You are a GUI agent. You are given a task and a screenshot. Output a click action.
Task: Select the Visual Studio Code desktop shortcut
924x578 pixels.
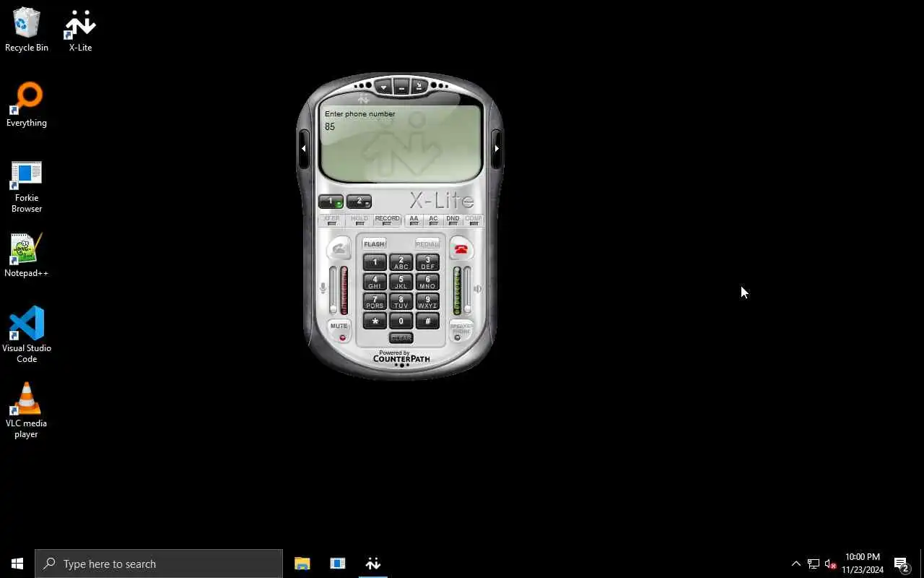click(27, 335)
